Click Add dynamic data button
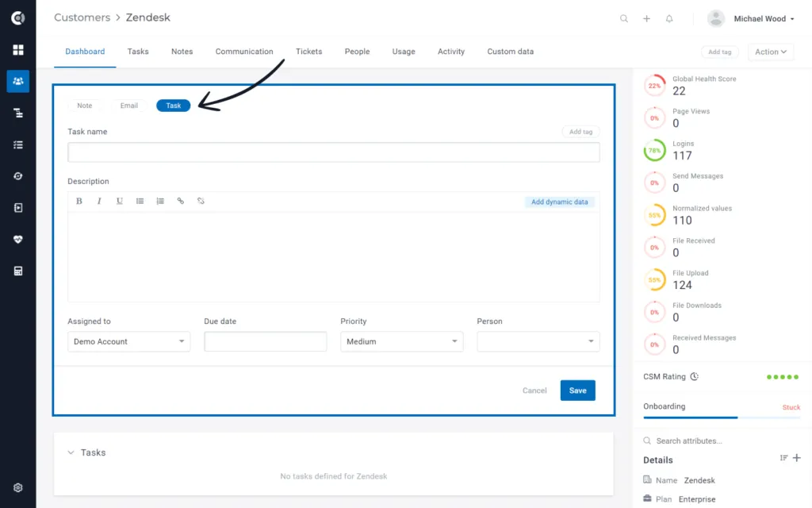This screenshot has height=508, width=812. pyautogui.click(x=559, y=202)
